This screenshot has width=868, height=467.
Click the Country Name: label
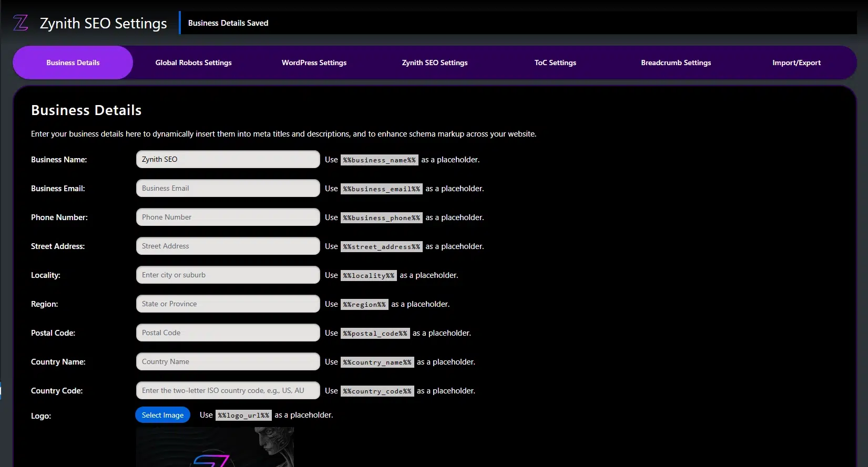pyautogui.click(x=58, y=362)
